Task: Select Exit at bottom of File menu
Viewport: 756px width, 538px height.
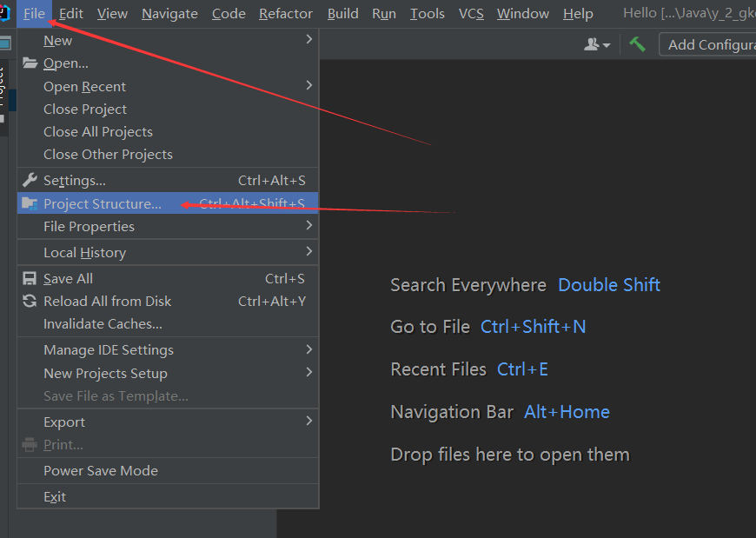Action: 55,496
